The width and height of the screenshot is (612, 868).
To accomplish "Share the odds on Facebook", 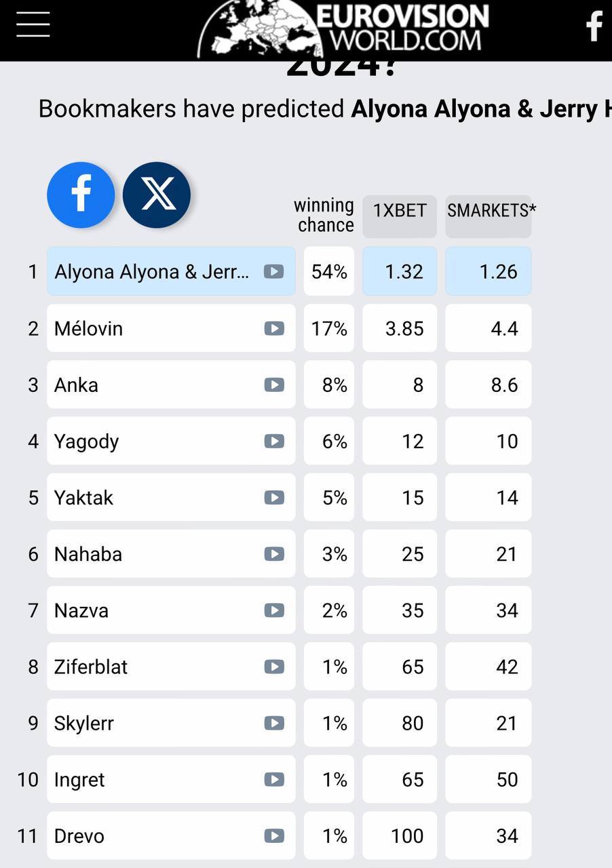I will (x=81, y=195).
